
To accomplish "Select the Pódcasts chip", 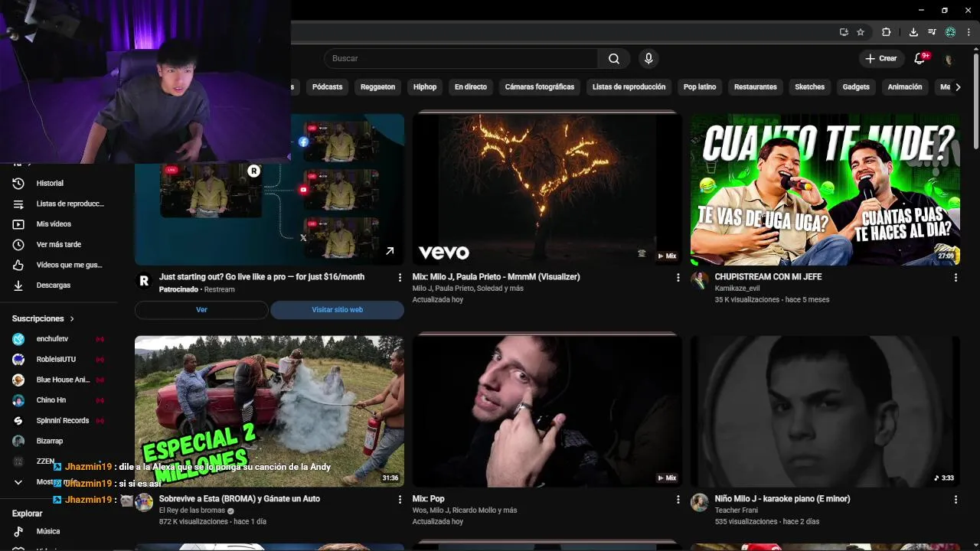I will [327, 87].
